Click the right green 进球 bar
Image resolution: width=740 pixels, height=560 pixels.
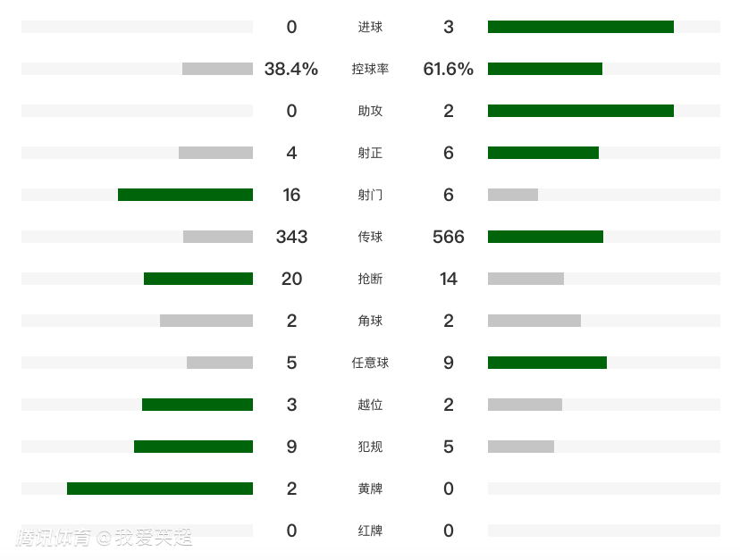click(580, 27)
